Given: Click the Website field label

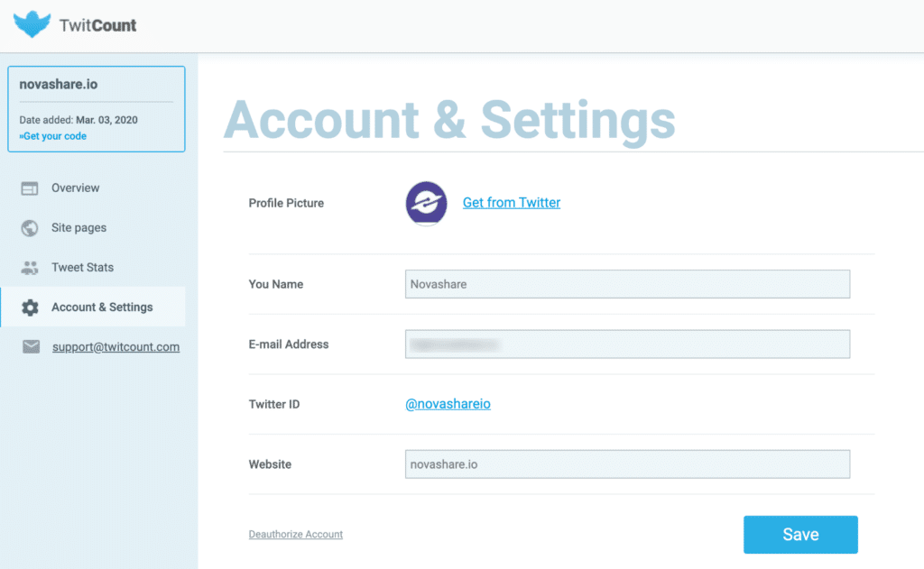Looking at the screenshot, I should point(270,464).
